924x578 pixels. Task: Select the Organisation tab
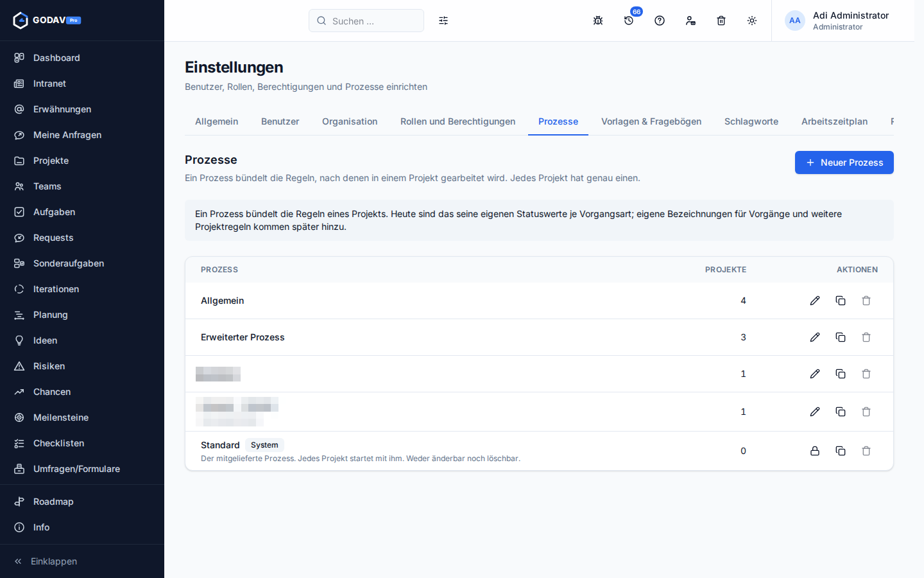click(x=350, y=121)
